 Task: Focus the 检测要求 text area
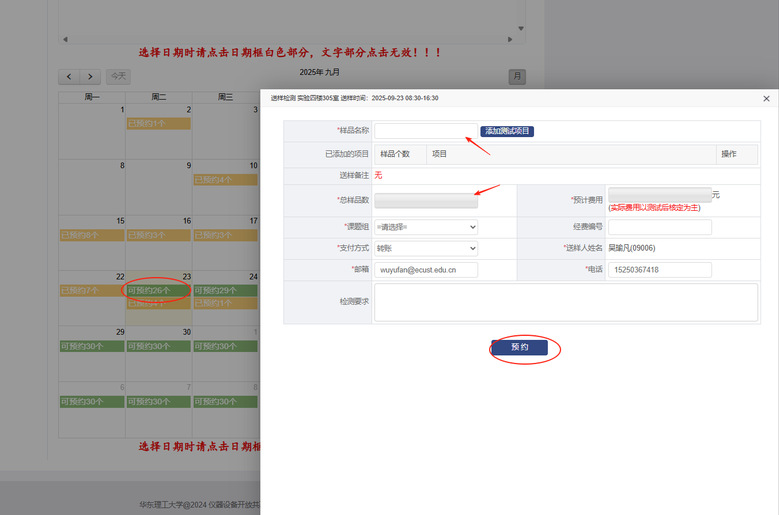tap(565, 302)
